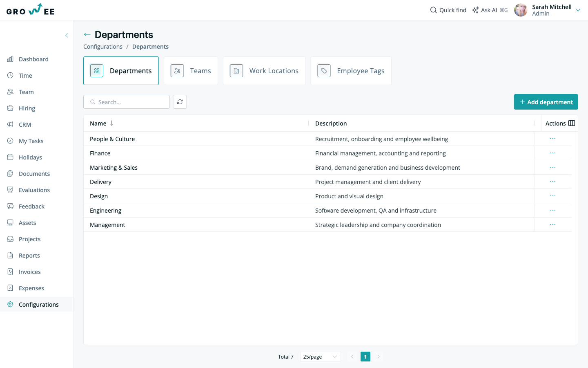Image resolution: width=588 pixels, height=368 pixels.
Task: Go to Team in the sidebar
Action: (x=26, y=92)
